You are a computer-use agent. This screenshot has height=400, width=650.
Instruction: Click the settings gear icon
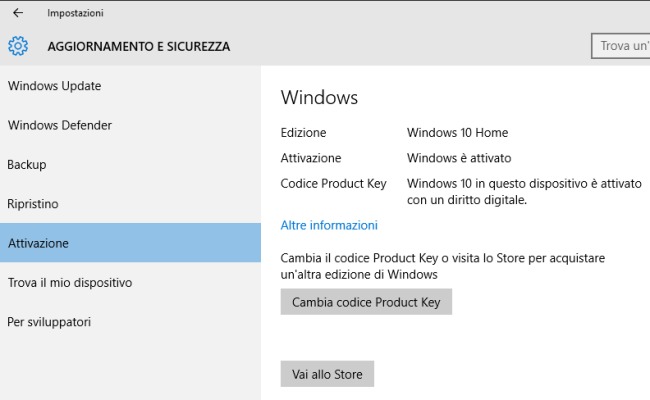coord(18,46)
